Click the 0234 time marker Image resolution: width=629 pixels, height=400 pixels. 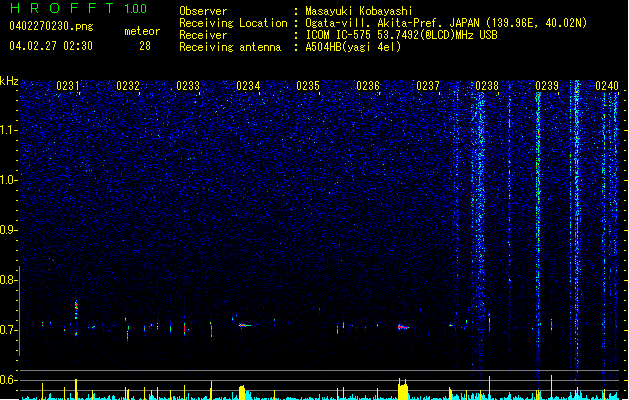(x=248, y=86)
